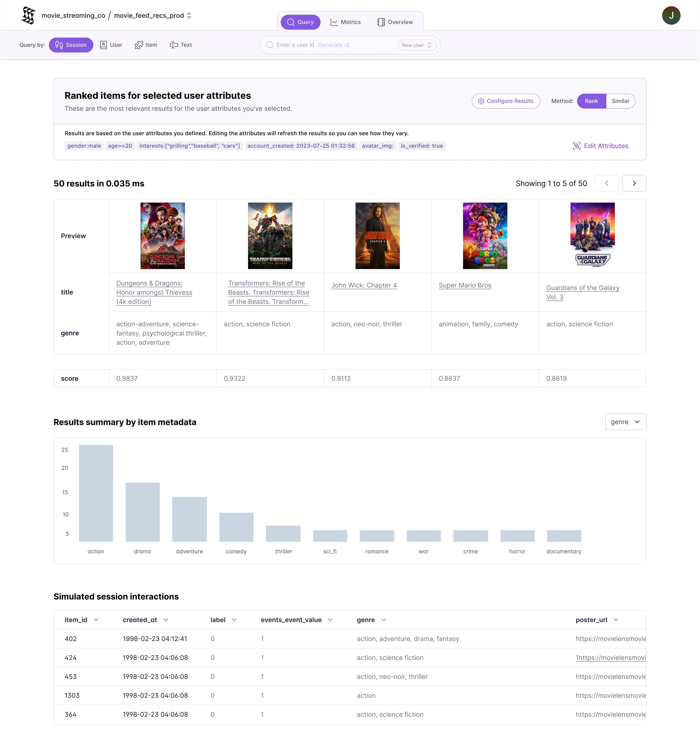
Task: Click the Super Mario Bros poster thumbnail
Action: (485, 236)
